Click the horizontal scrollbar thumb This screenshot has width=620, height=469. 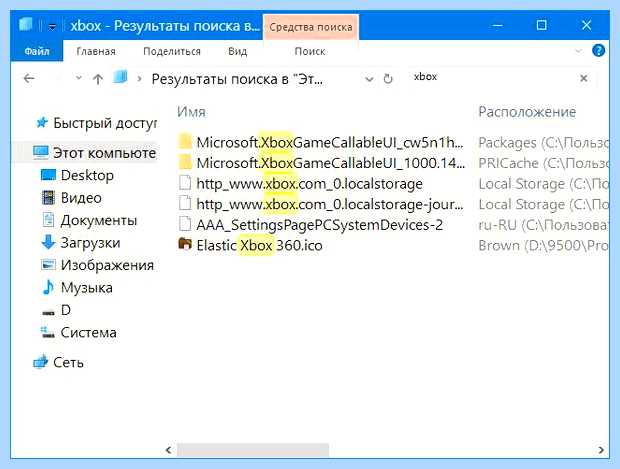coord(253,450)
